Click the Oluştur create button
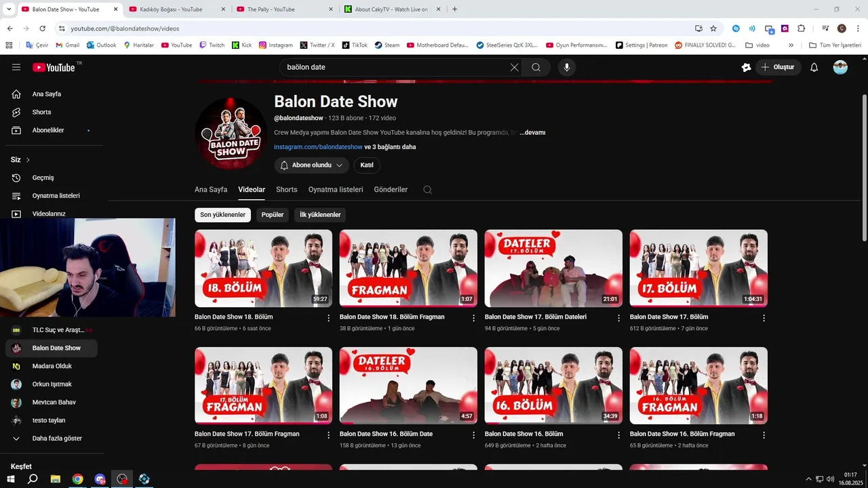The width and height of the screenshot is (868, 488). pyautogui.click(x=778, y=67)
